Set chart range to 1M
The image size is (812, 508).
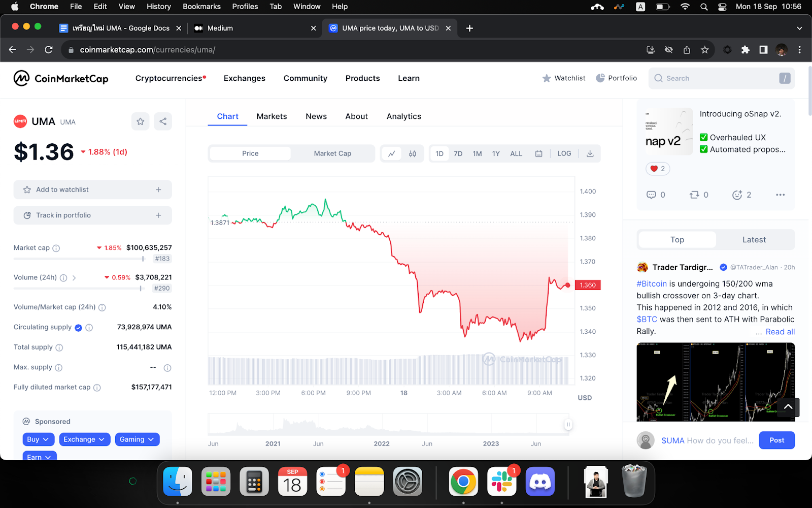click(478, 153)
